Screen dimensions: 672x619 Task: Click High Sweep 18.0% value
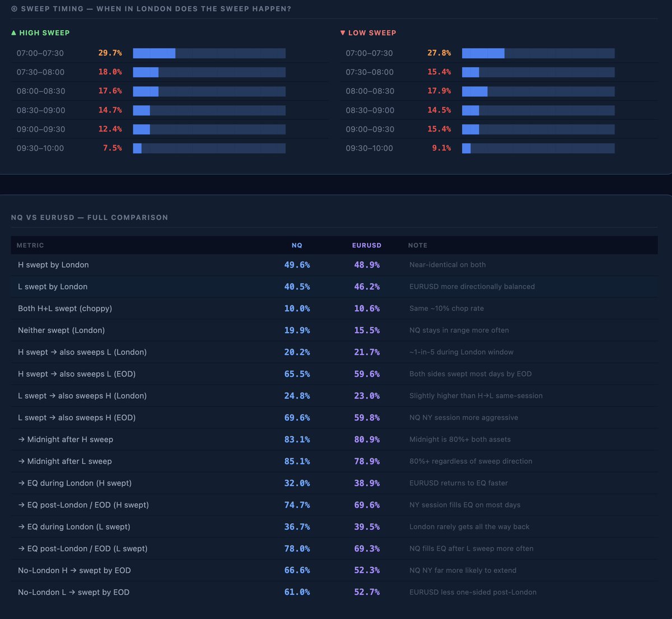coord(110,72)
